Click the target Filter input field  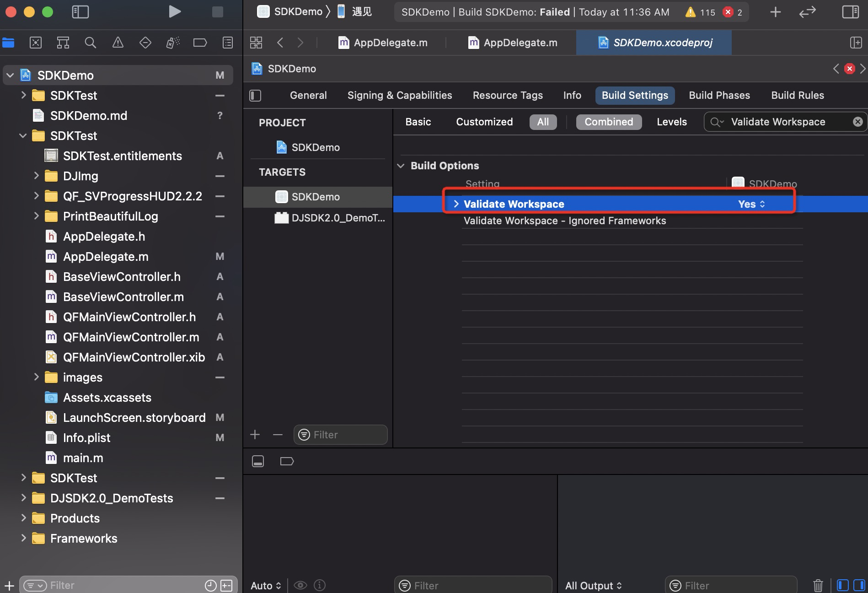coord(341,435)
